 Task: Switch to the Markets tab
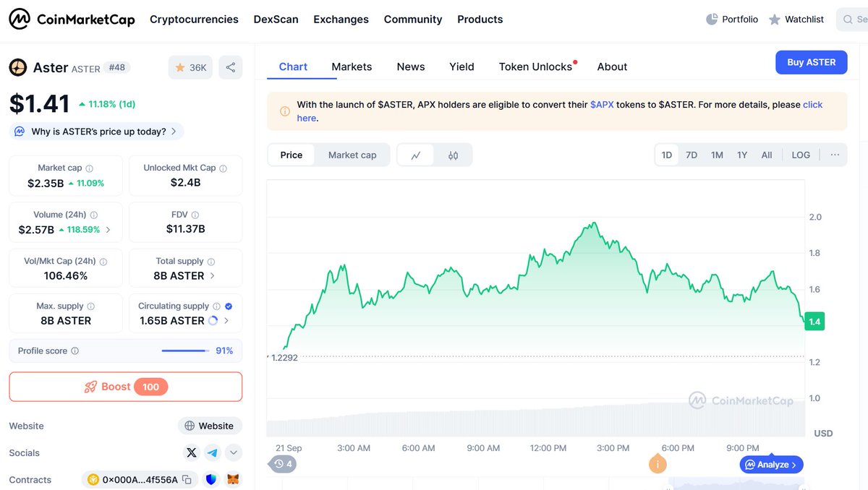pyautogui.click(x=352, y=66)
